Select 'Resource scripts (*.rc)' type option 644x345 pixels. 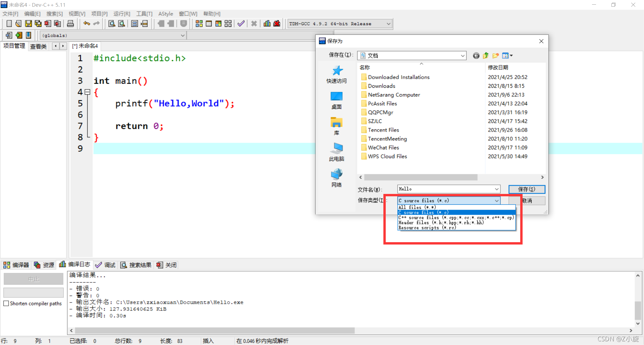point(457,228)
